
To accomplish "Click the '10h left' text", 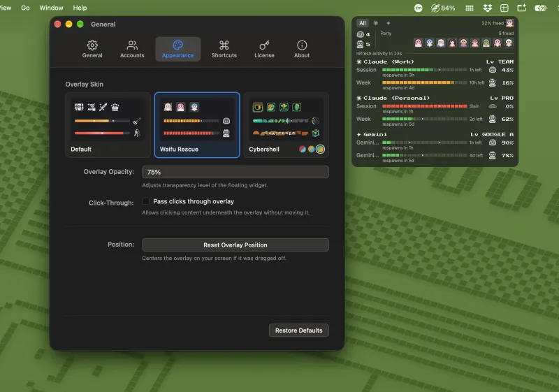I will (x=477, y=82).
